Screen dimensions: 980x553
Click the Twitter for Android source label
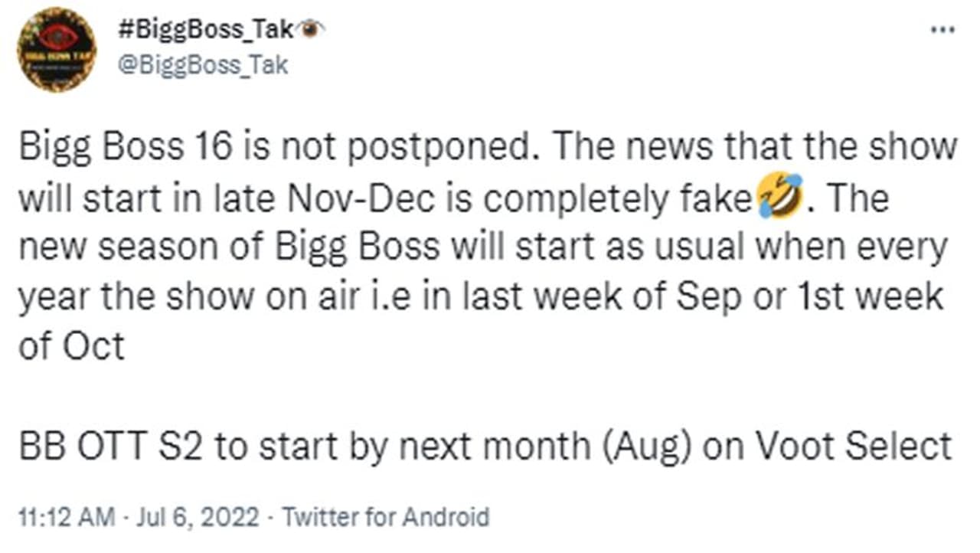[386, 516]
